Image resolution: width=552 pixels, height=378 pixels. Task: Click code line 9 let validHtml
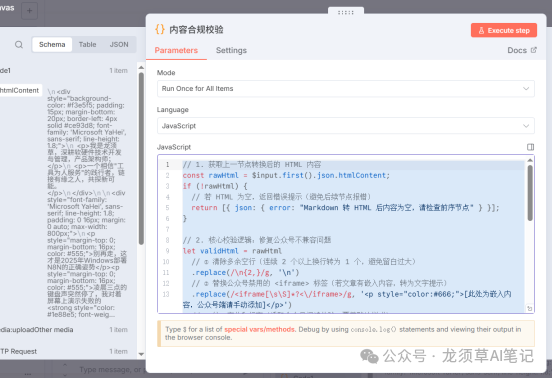click(232, 251)
